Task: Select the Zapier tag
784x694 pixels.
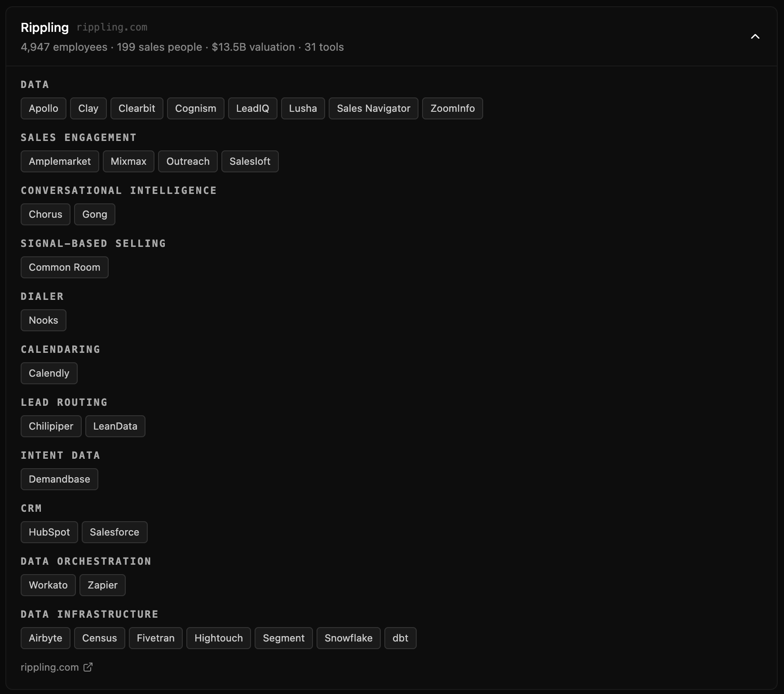Action: pos(102,585)
